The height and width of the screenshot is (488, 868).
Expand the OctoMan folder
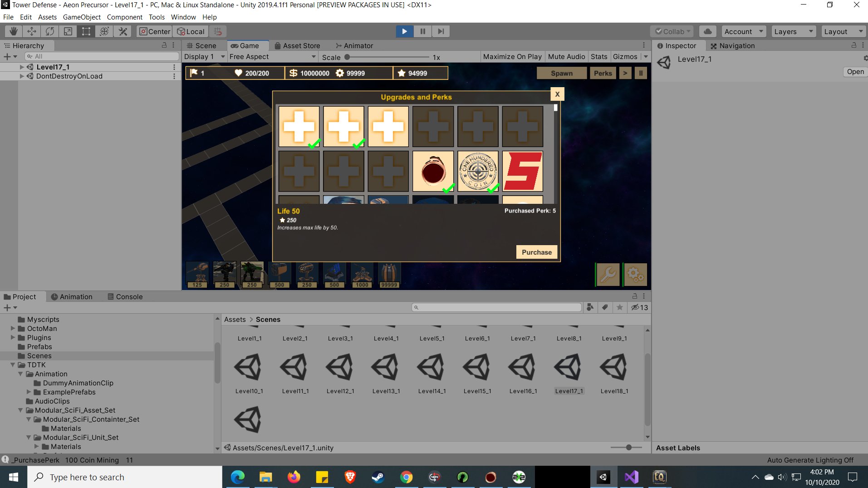point(13,329)
